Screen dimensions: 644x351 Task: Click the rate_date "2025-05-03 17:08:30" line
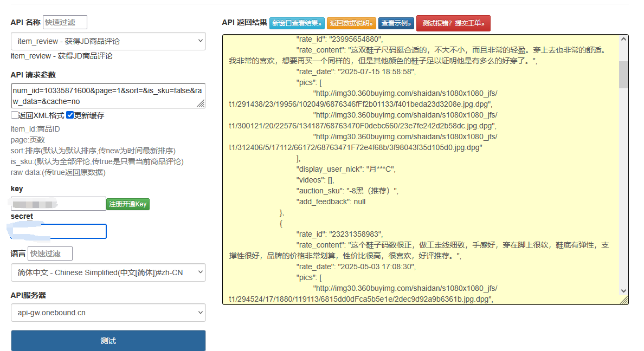coord(356,267)
